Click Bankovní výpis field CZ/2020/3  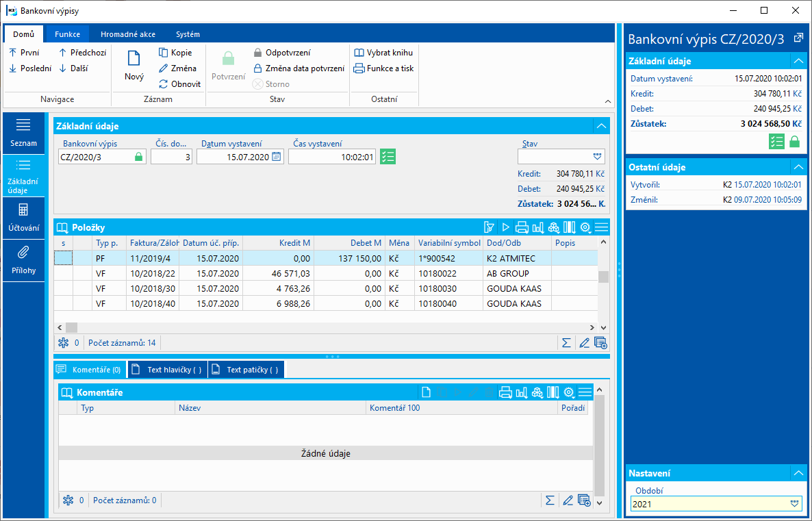[102, 157]
